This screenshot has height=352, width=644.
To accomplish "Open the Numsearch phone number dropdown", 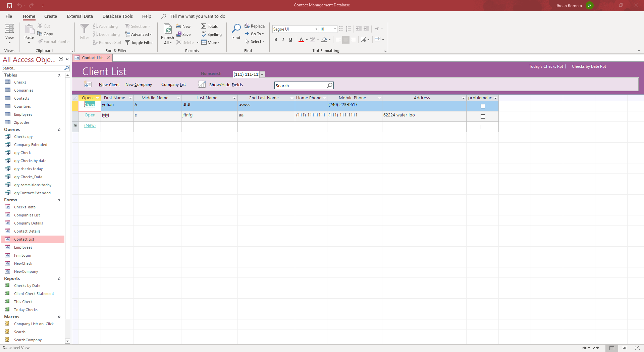I will [262, 74].
